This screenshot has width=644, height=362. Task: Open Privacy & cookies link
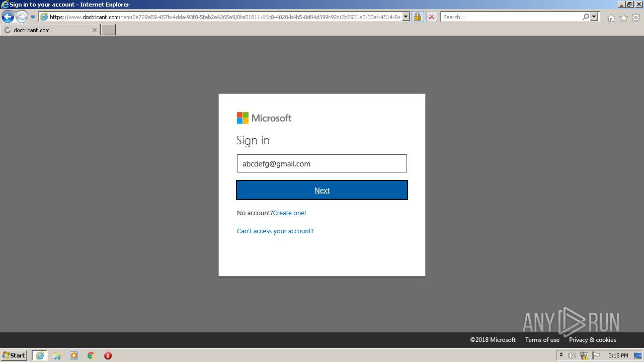tap(593, 340)
